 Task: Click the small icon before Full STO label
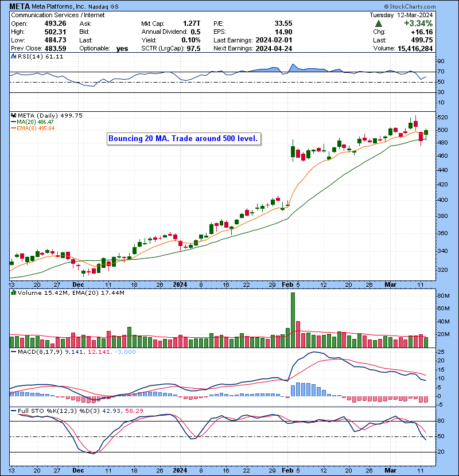14,410
